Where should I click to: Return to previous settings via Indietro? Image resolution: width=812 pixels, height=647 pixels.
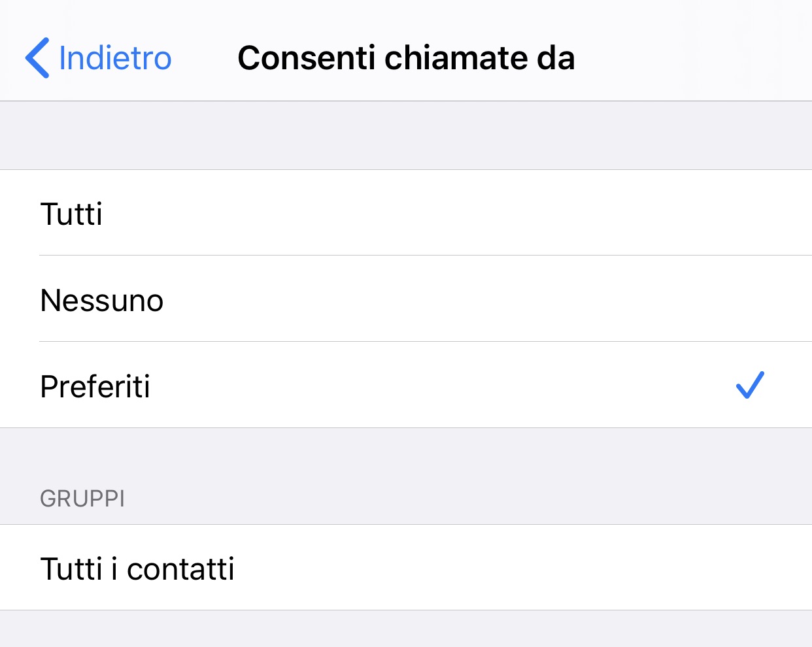click(x=113, y=58)
